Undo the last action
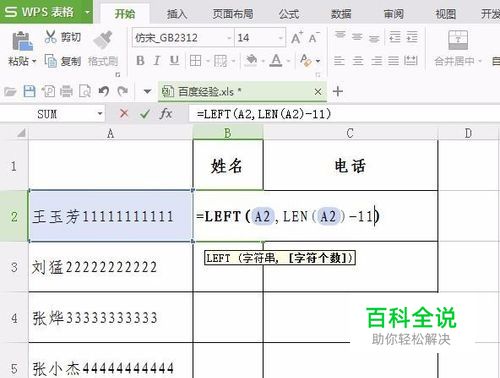Image resolution: width=500 pixels, height=378 pixels. 104,91
